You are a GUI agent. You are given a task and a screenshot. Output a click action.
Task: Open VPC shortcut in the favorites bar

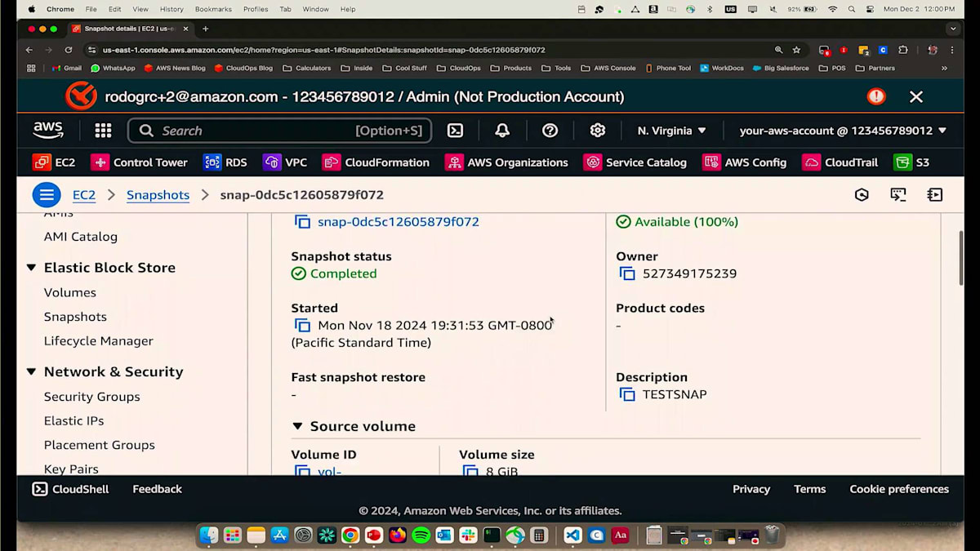coord(285,162)
